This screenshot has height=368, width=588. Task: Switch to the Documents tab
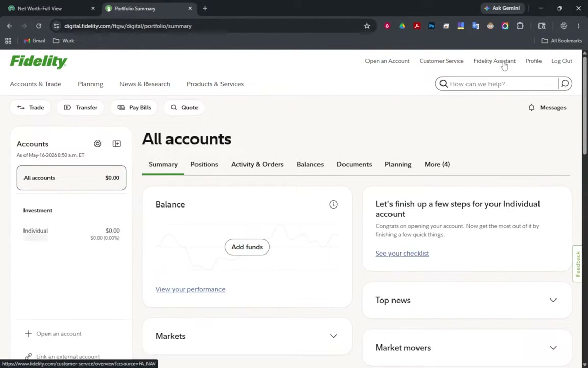tap(354, 164)
